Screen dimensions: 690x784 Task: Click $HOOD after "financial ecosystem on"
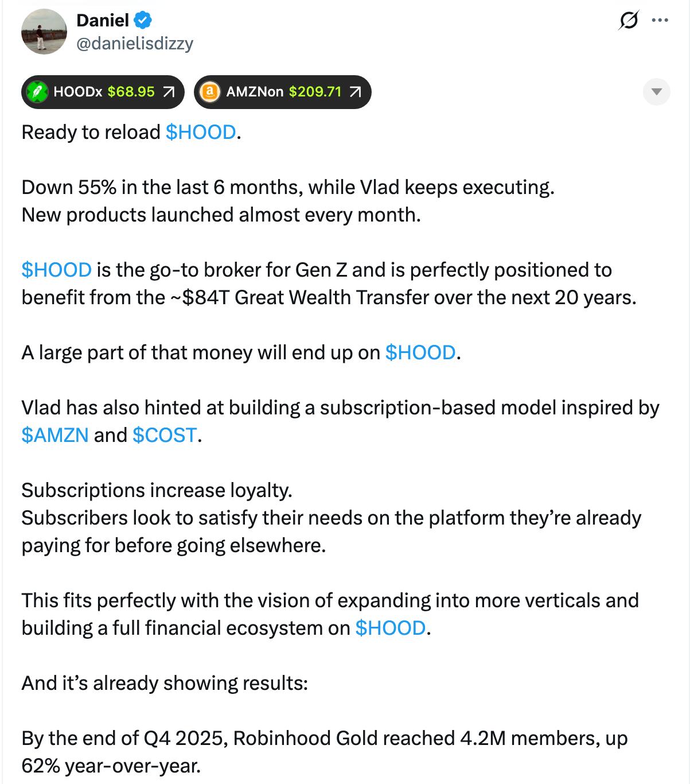pyautogui.click(x=391, y=628)
